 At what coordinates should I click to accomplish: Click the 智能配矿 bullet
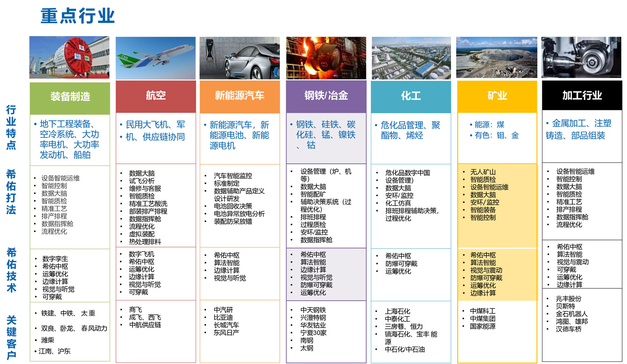point(313,194)
